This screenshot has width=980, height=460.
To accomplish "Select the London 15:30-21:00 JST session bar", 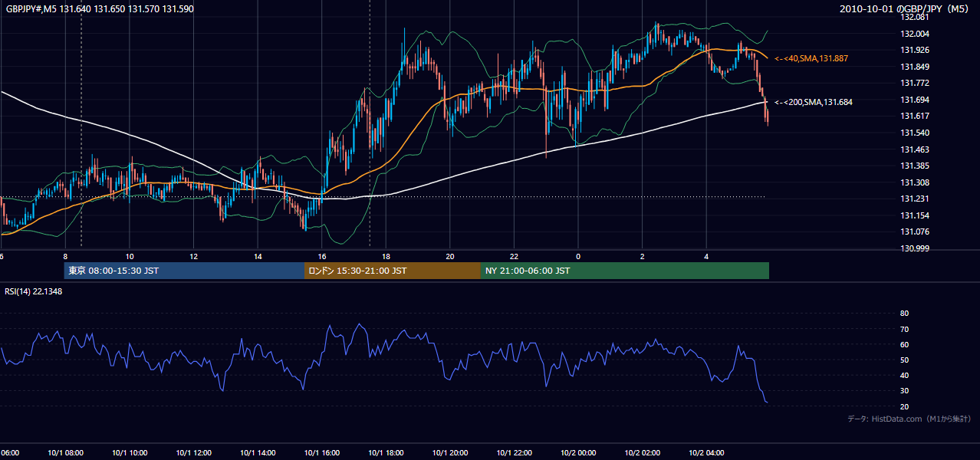I will (x=393, y=271).
